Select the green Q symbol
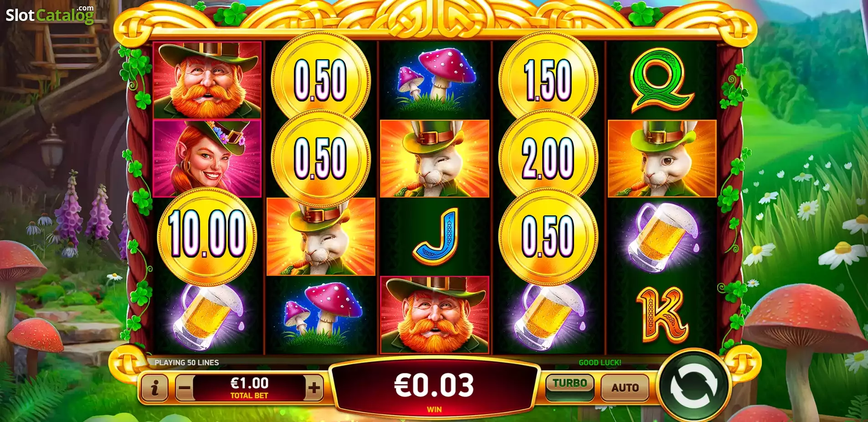This screenshot has width=868, height=422. (x=662, y=81)
